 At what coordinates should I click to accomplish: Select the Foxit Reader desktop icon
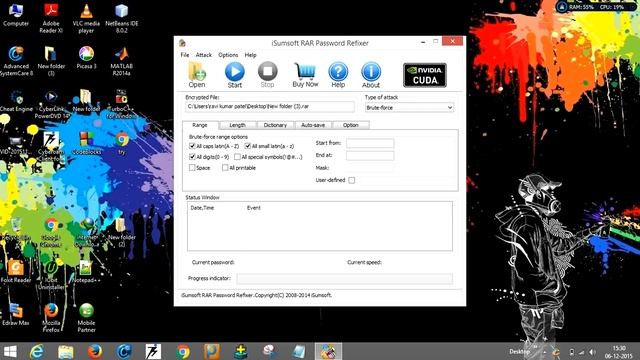point(16,271)
